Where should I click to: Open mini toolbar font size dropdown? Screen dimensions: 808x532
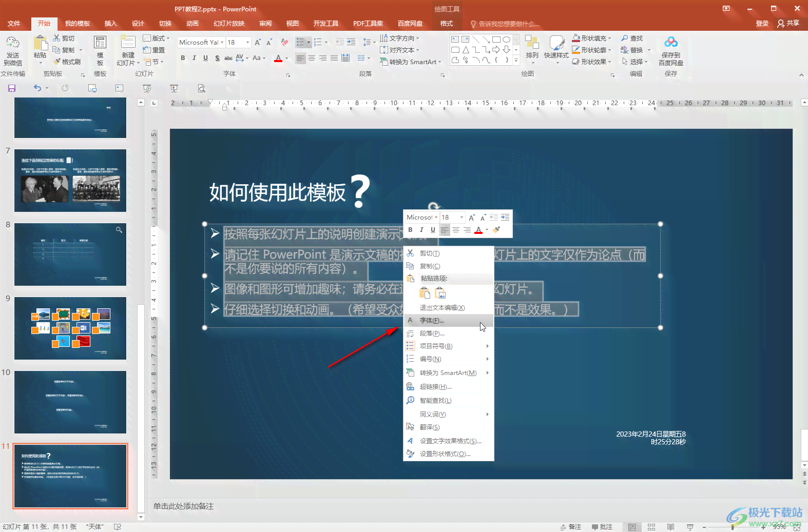[461, 218]
